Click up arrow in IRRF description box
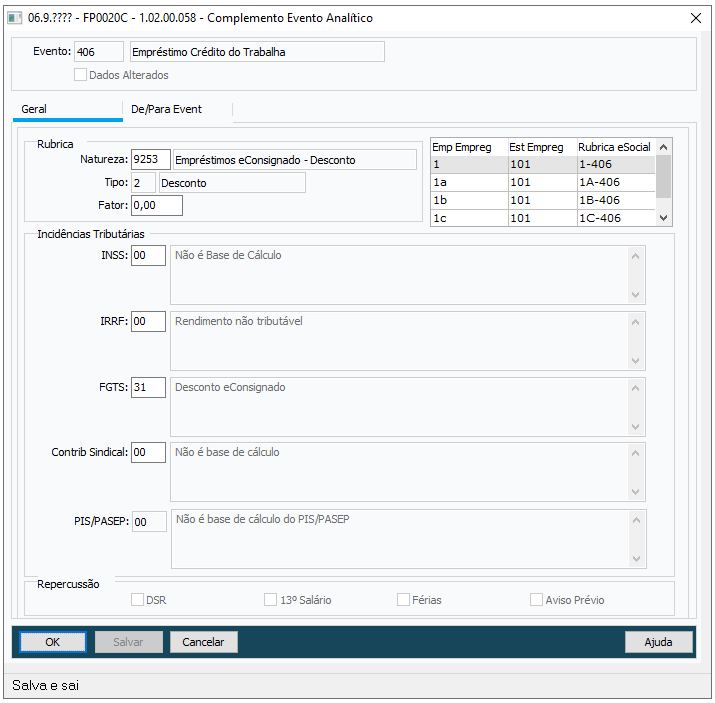This screenshot has width=715, height=703. coord(636,322)
